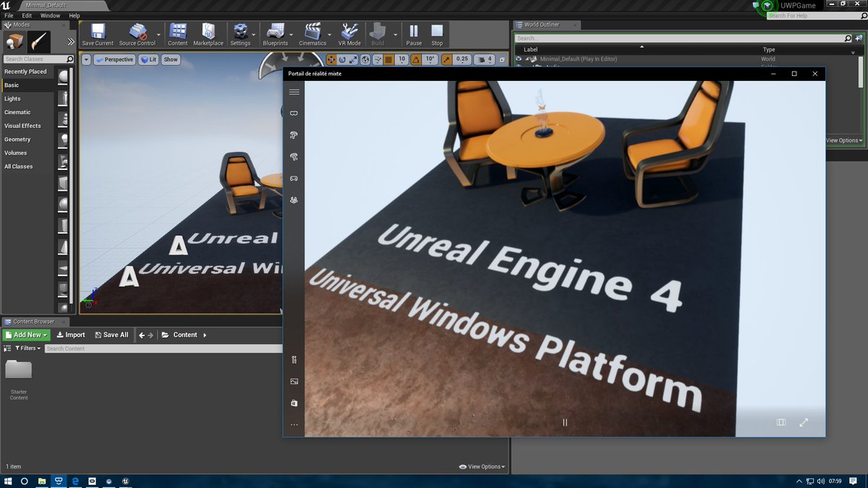Viewport: 868px width, 488px height.
Task: Select the rotate gizmo mode in viewport
Action: [x=343, y=59]
